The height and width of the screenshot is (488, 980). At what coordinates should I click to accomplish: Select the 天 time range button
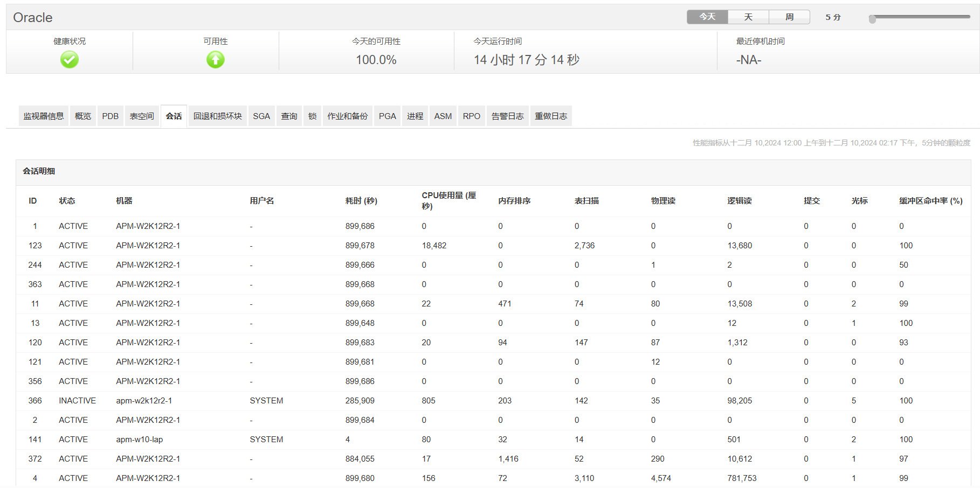click(x=748, y=17)
